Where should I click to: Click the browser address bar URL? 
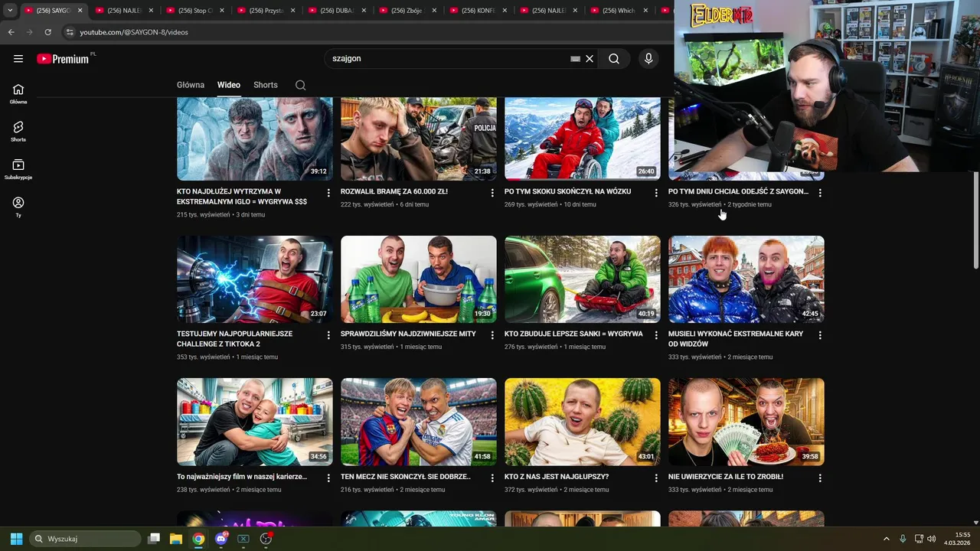(134, 32)
